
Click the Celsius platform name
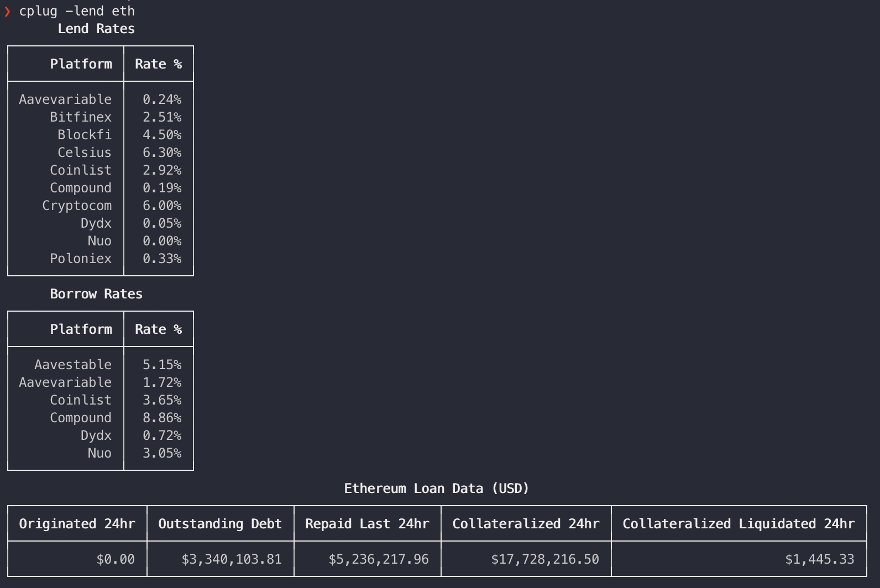[x=85, y=153]
